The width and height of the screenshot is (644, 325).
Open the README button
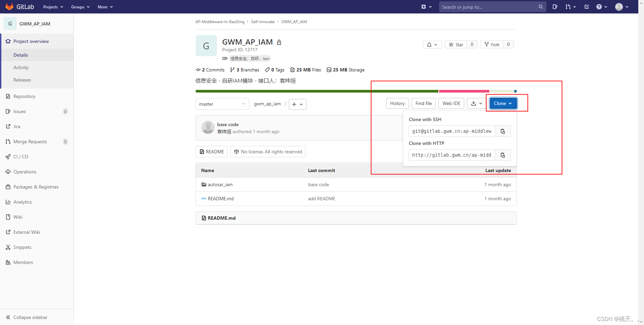(211, 152)
